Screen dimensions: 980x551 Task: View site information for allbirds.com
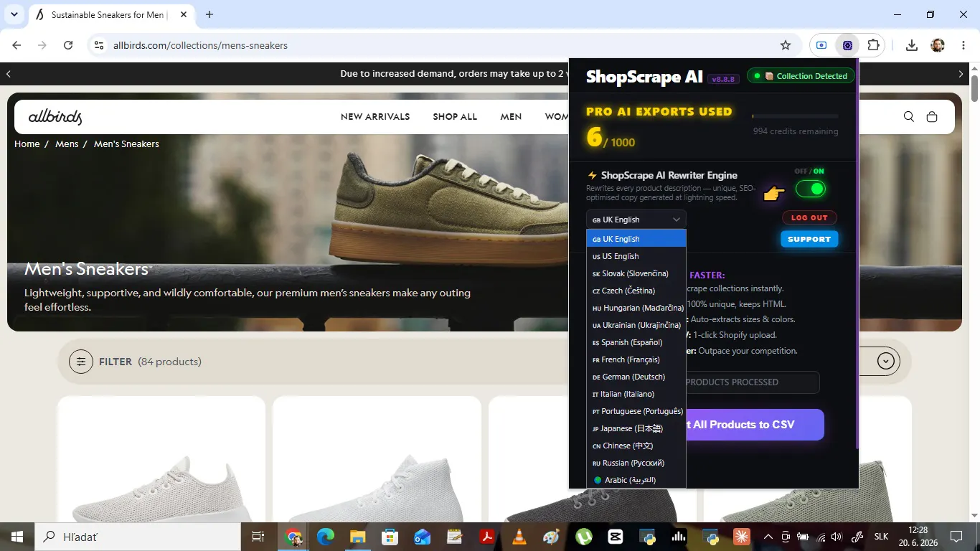tap(99, 45)
